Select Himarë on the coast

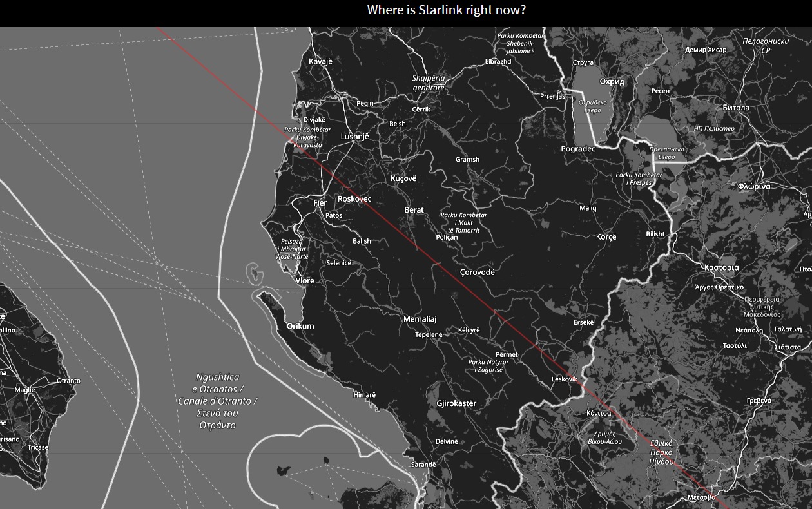click(364, 395)
